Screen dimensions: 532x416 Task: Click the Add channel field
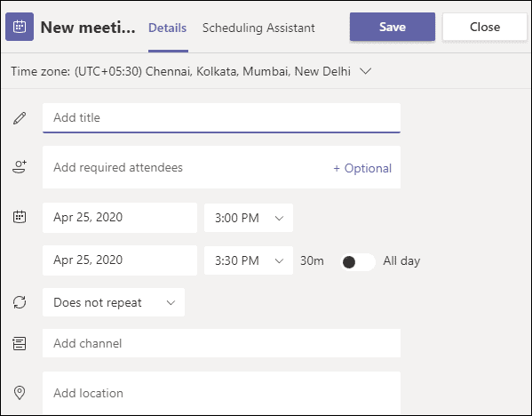click(221, 343)
